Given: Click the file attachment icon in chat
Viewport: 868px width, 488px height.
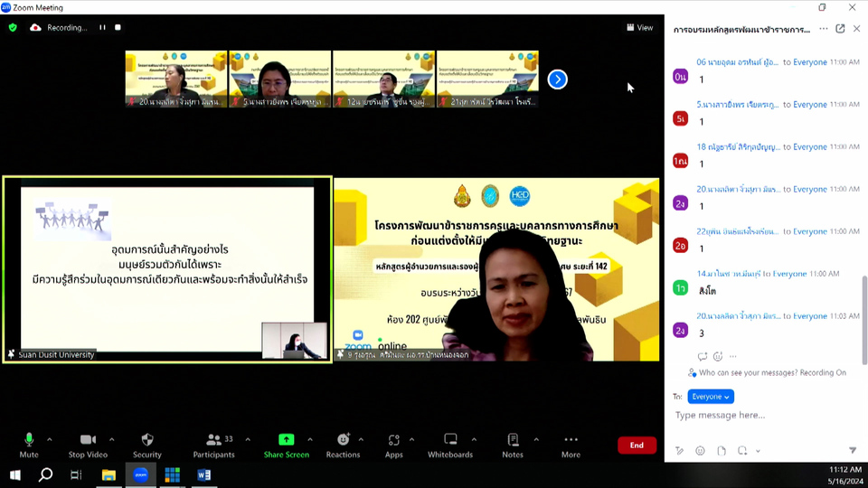Looking at the screenshot, I should pyautogui.click(x=722, y=451).
